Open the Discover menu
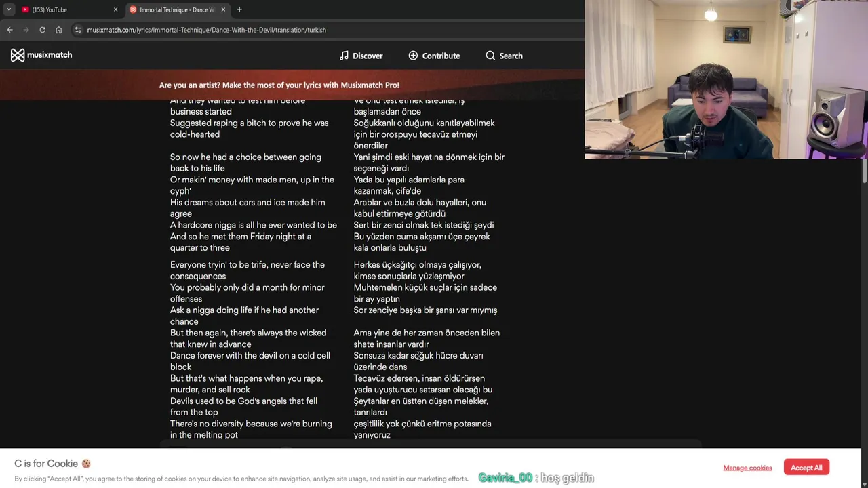This screenshot has height=488, width=868. 361,56
